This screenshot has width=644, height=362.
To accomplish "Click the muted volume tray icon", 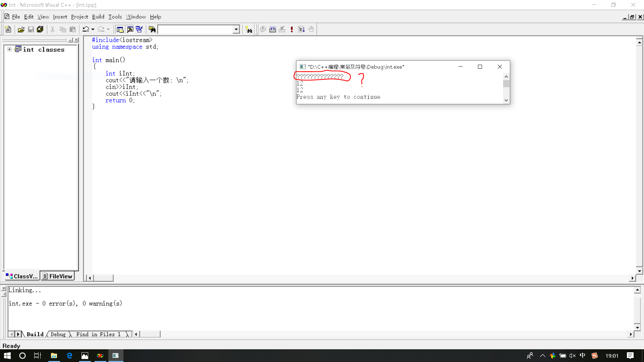I will [x=573, y=356].
